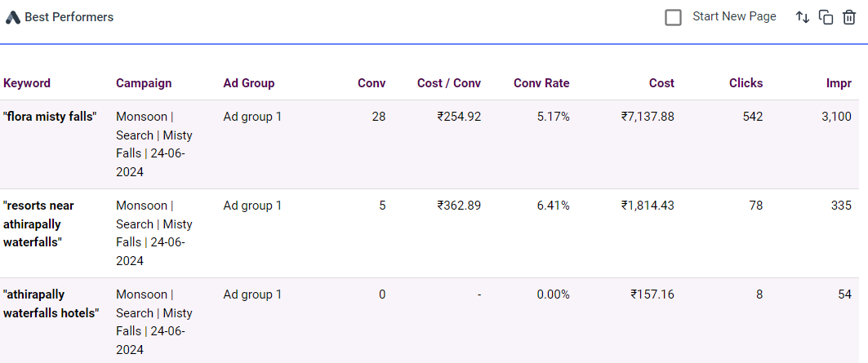Click the trash delete icon
868x363 pixels.
coord(849,17)
